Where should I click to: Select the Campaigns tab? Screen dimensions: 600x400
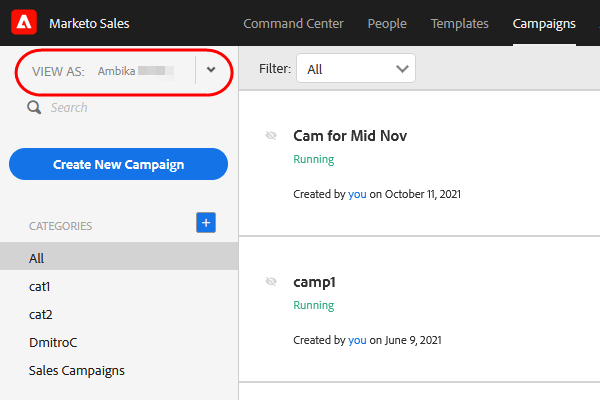pos(544,23)
